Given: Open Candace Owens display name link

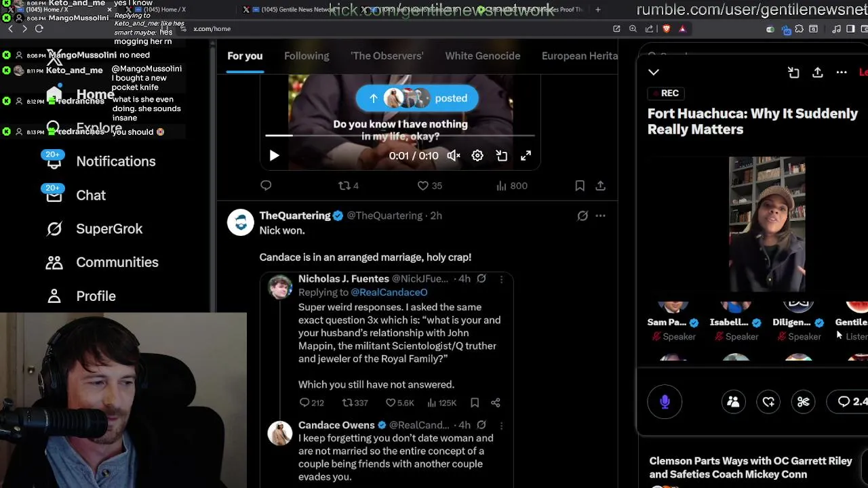Looking at the screenshot, I should [336, 425].
